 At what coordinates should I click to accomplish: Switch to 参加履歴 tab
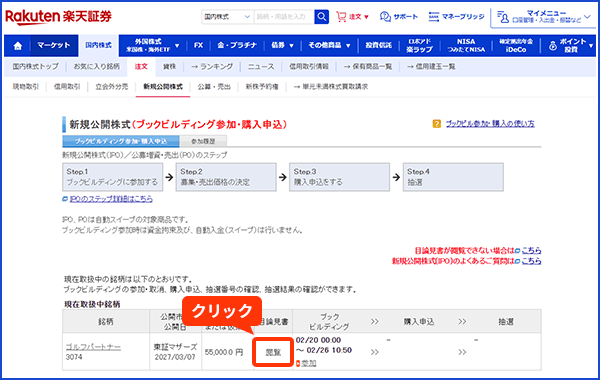(x=203, y=141)
